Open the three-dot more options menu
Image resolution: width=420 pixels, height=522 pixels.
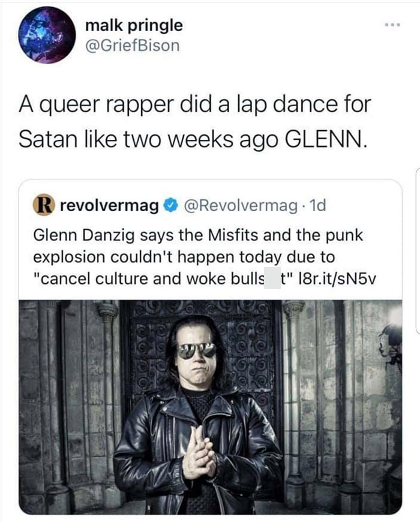point(392,25)
